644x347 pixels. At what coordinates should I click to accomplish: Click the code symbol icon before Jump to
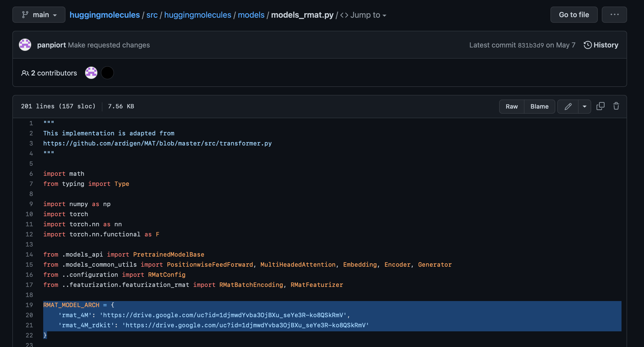coord(344,15)
